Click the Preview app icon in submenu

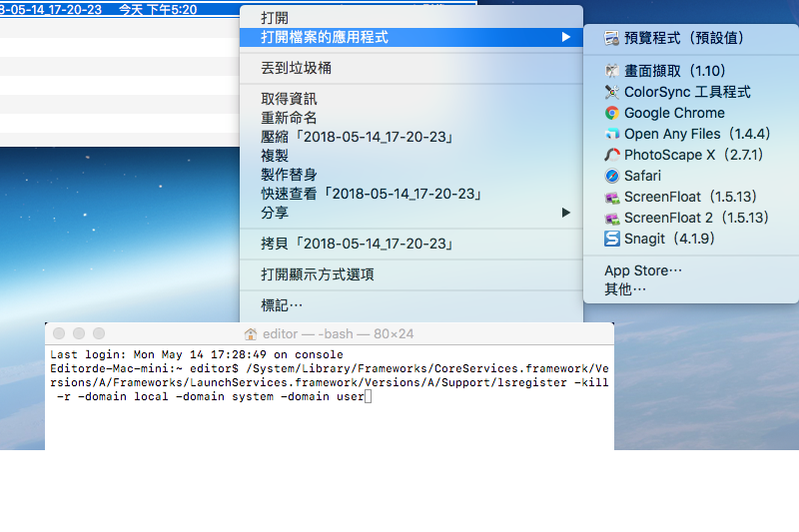coord(611,38)
